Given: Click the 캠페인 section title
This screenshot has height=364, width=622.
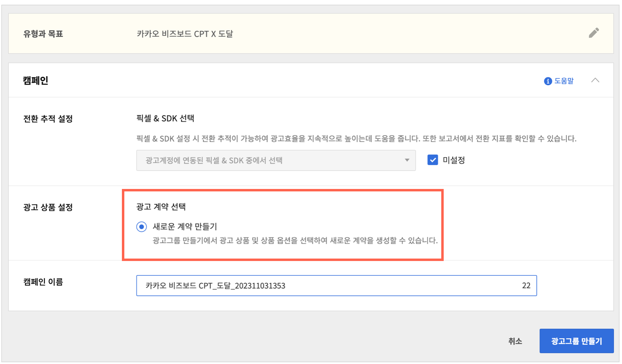Looking at the screenshot, I should (x=36, y=80).
